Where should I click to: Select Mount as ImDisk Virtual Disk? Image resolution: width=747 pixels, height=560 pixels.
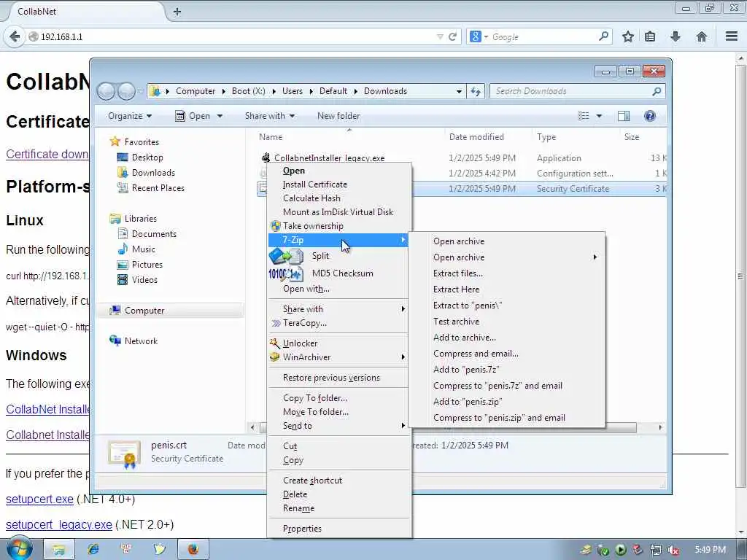tap(338, 212)
